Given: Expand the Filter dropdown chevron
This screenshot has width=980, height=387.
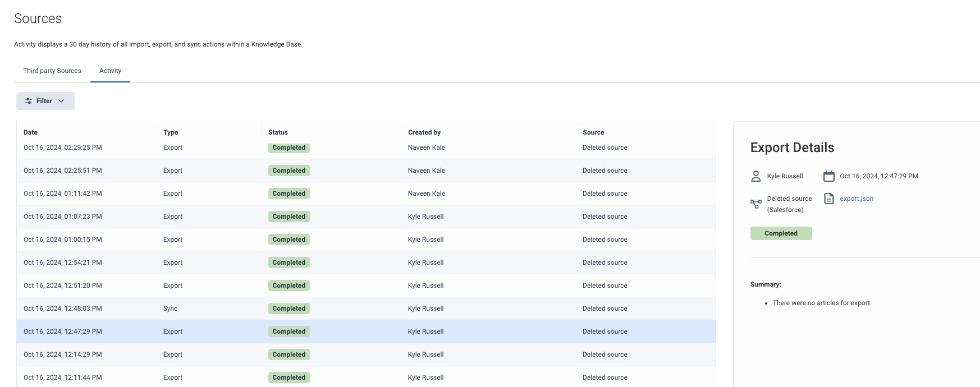Looking at the screenshot, I should click(61, 101).
